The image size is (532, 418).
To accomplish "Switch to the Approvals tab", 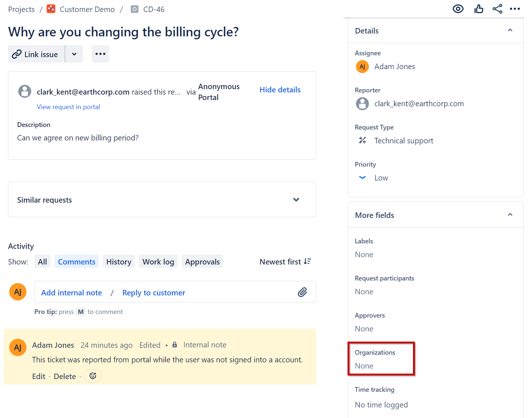I will [202, 261].
